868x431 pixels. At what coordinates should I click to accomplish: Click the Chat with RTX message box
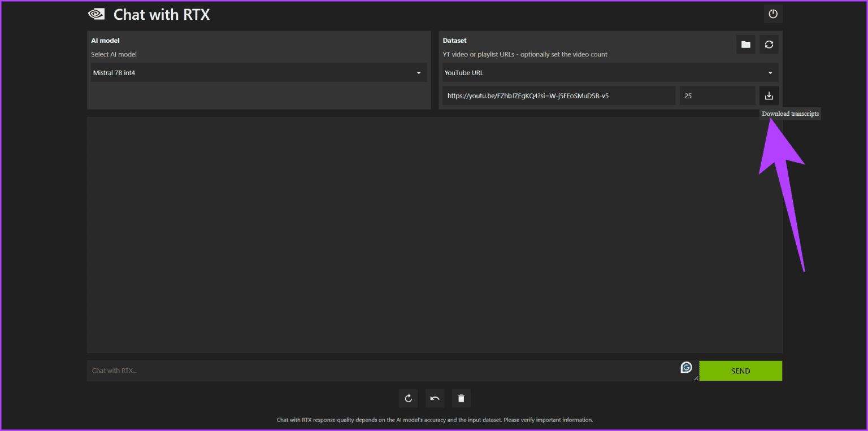(x=393, y=371)
